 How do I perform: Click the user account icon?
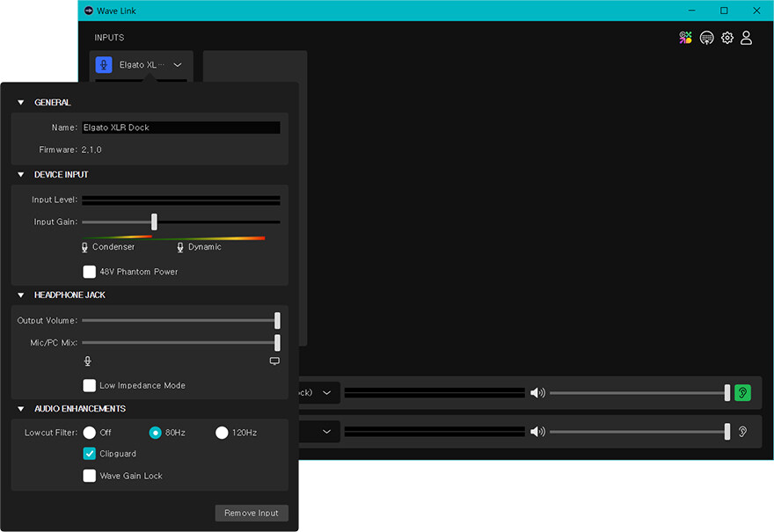[x=746, y=37]
